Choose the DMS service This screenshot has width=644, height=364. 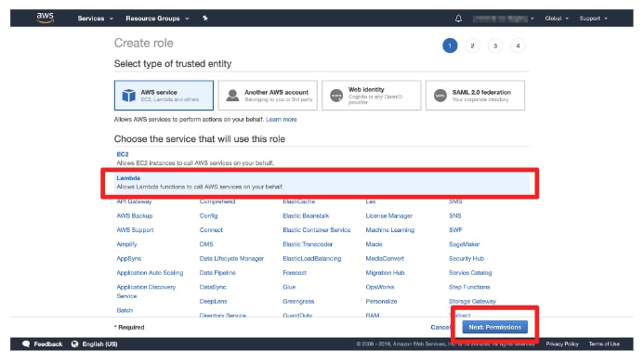click(x=206, y=244)
